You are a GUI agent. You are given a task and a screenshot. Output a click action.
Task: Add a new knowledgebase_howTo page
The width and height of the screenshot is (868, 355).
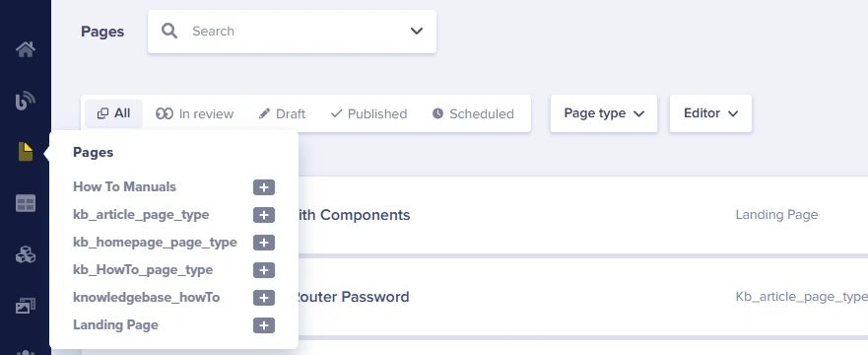[x=264, y=298]
